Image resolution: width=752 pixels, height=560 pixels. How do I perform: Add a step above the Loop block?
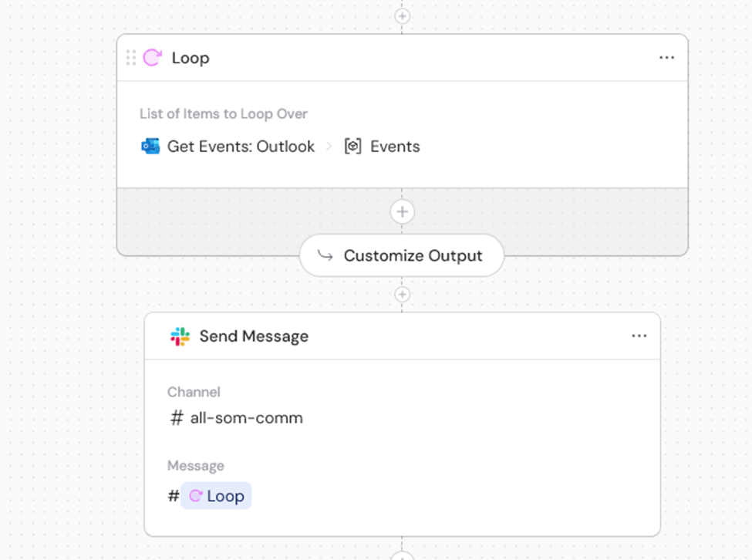(x=401, y=15)
